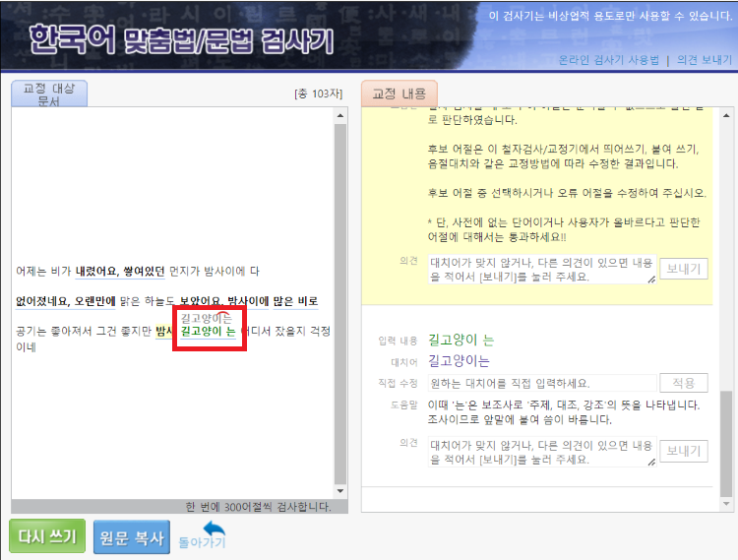This screenshot has height=560, width=738.
Task: Click underlined phrase 없어졌네요, 오랜만에
Action: pyautogui.click(x=65, y=301)
